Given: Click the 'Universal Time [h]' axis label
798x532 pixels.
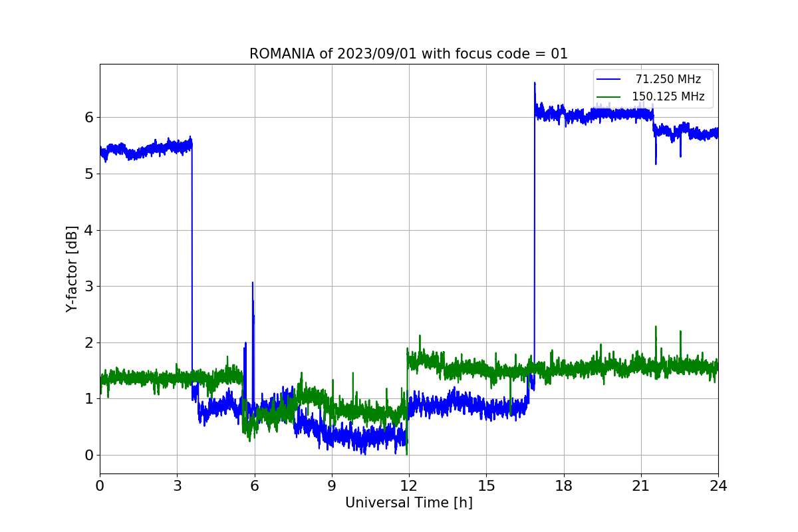Looking at the screenshot, I should tap(408, 503).
